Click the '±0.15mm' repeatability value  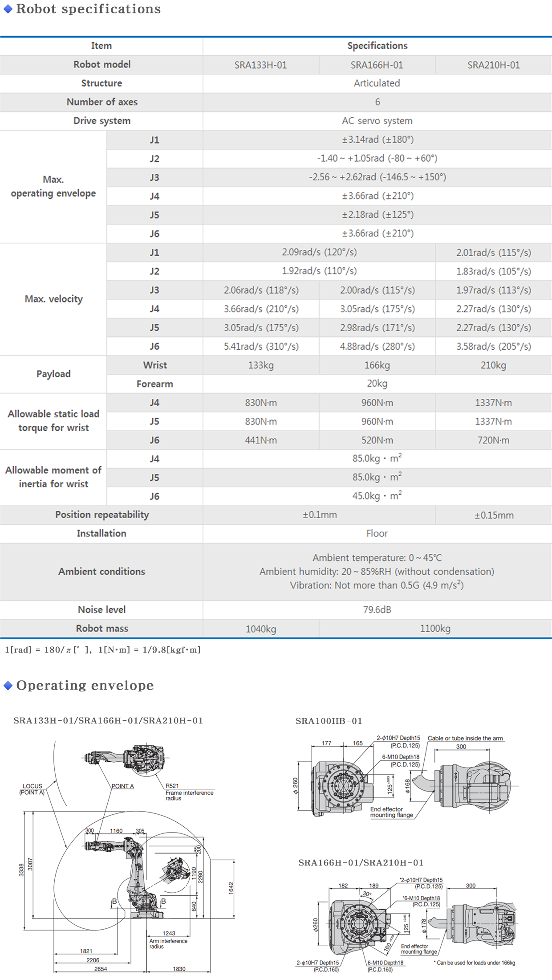pyautogui.click(x=494, y=515)
